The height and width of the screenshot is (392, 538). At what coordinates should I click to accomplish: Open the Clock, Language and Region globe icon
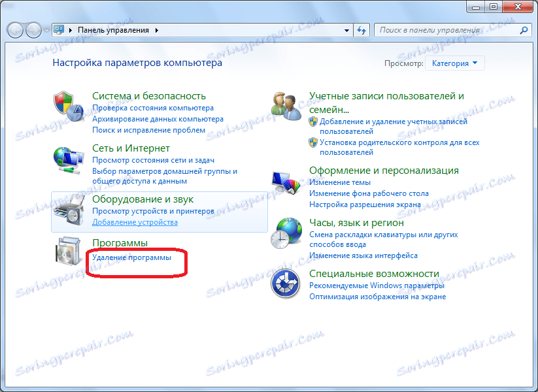click(x=286, y=233)
